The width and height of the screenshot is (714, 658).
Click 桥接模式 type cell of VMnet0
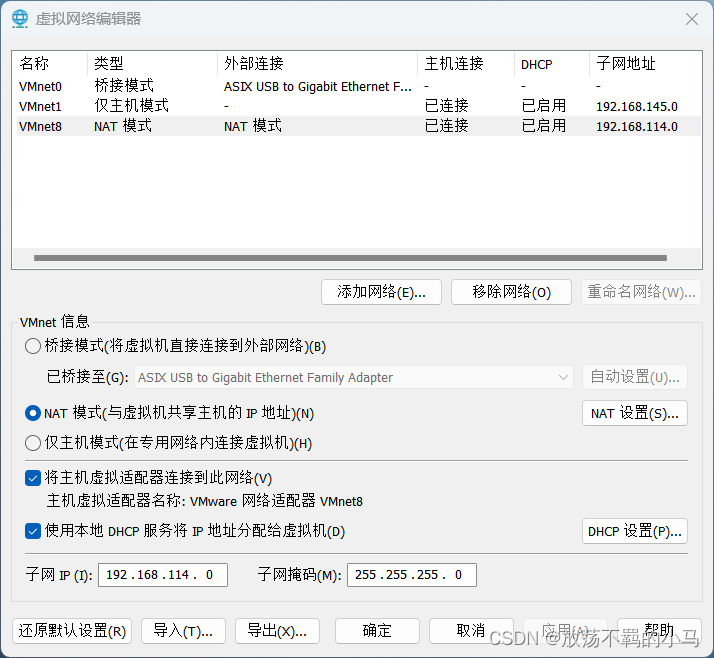point(124,86)
